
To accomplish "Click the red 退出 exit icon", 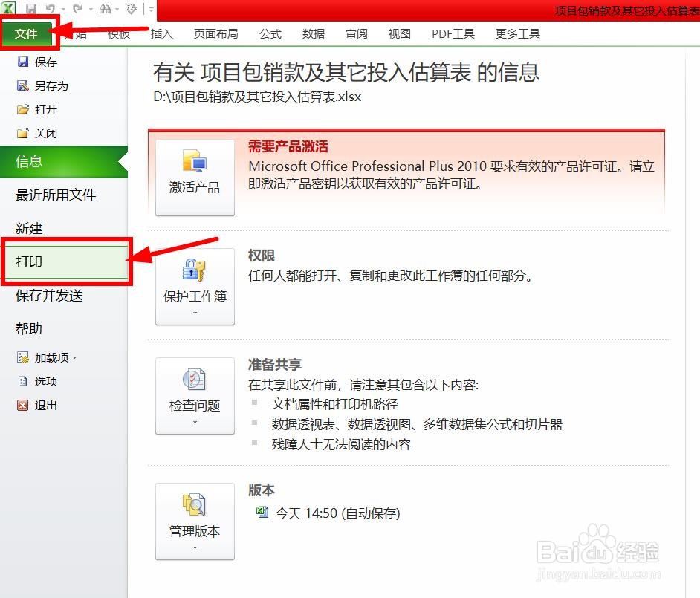I will pos(23,406).
